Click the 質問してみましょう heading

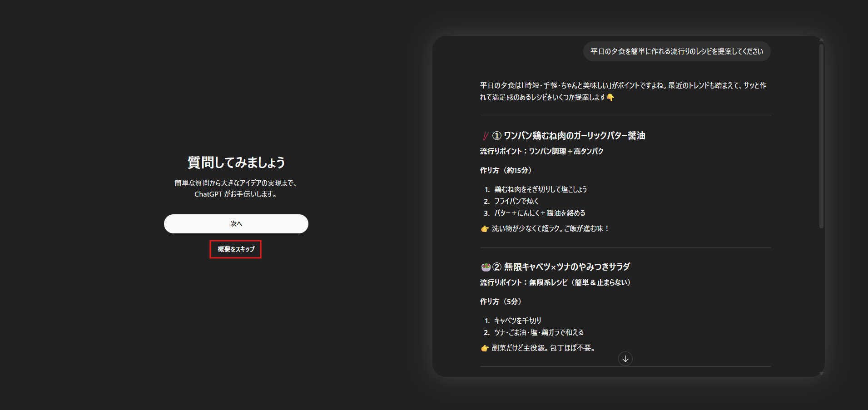pyautogui.click(x=236, y=163)
